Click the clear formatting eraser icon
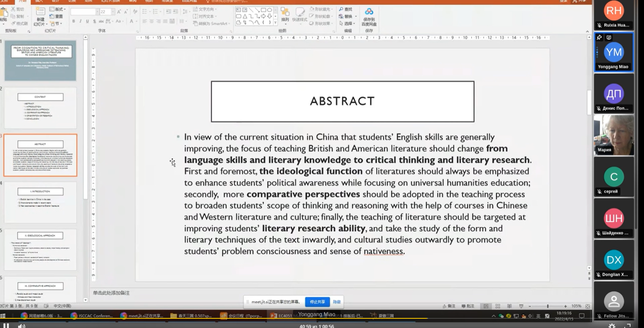The image size is (644, 328). click(135, 12)
